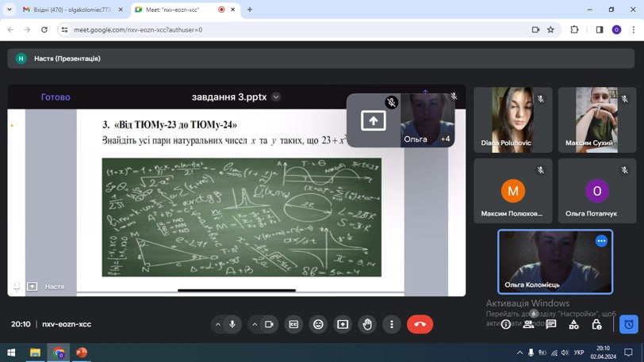
Task: Click the Готово link in presentation
Action: [56, 97]
